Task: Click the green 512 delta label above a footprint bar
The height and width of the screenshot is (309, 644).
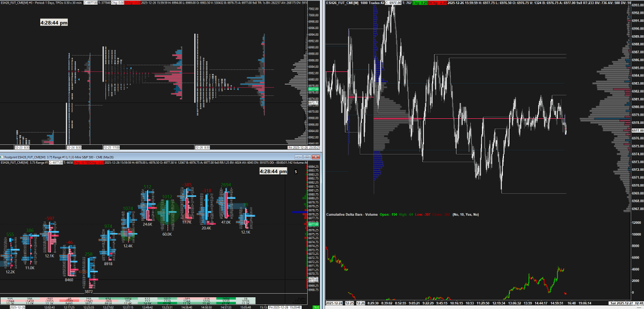Action: [x=147, y=188]
